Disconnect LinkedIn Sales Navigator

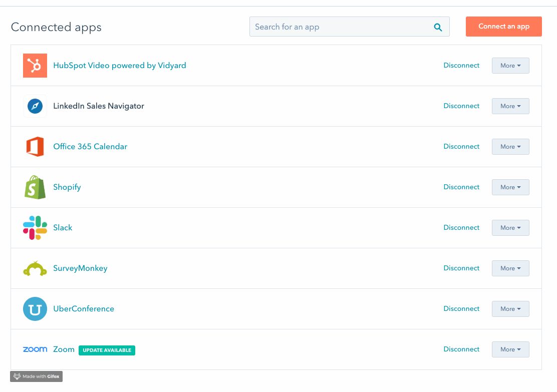pos(461,106)
